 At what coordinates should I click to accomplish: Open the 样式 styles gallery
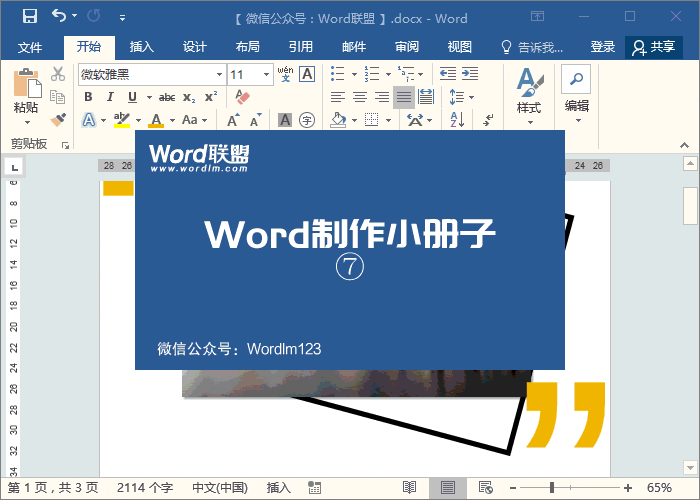529,97
